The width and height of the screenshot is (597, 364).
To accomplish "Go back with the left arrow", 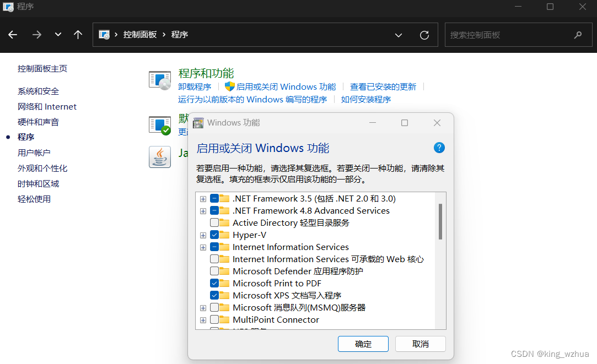I will coord(13,35).
